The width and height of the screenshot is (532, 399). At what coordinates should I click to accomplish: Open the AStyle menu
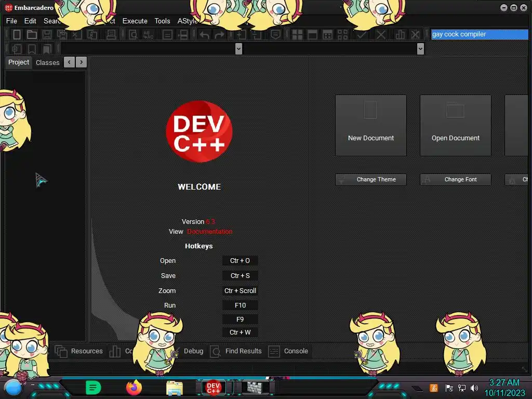187,21
